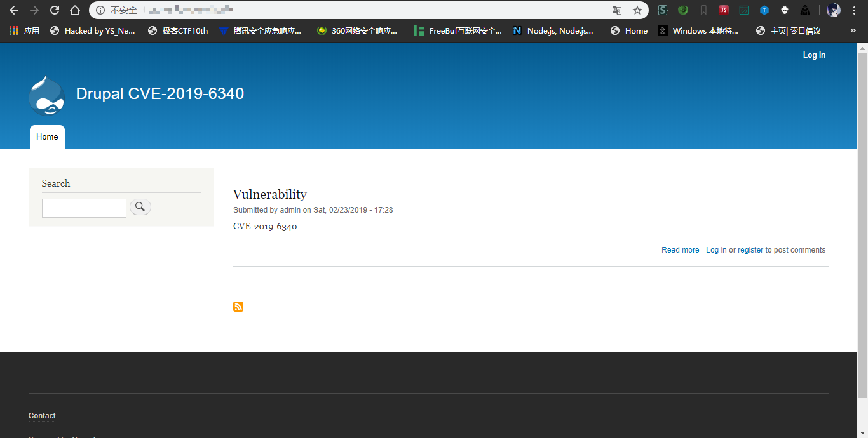Open the Hacked by YS_Ne... bookmark
The width and height of the screenshot is (868, 438).
[x=93, y=30]
